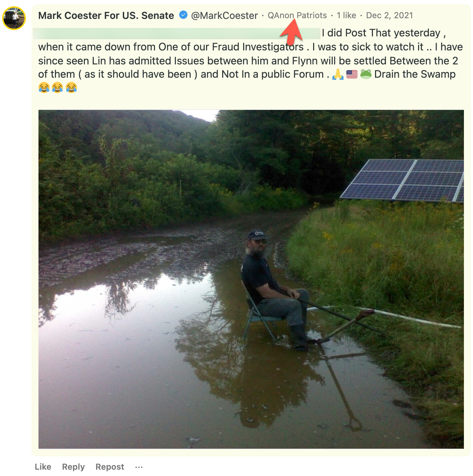Viewport: 473px width, 476px height.
Task: Open Mark Coester's profile avatar
Action: (x=14, y=18)
